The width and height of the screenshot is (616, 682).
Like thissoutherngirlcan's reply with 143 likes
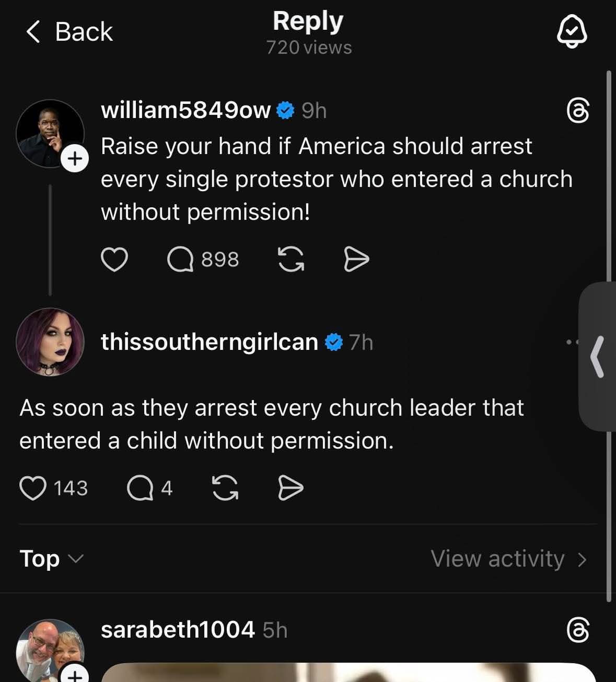(53, 488)
